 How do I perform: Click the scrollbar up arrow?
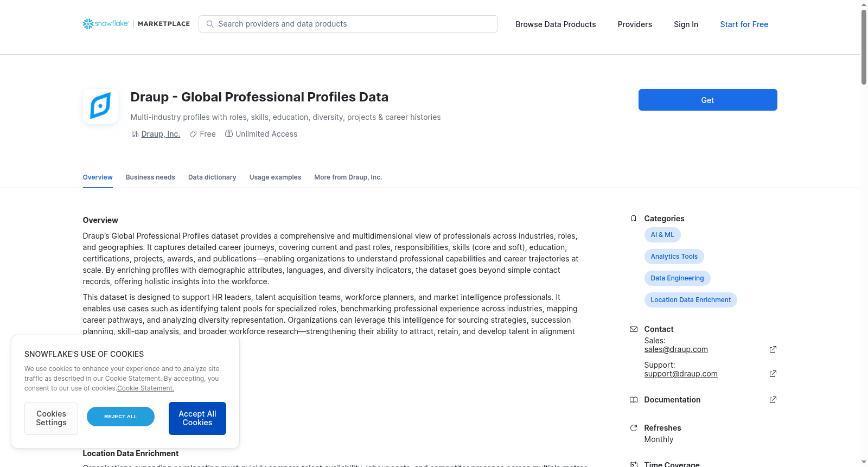coord(864,4)
